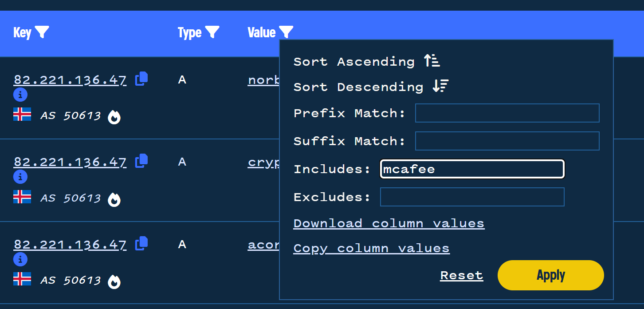Choose Sort Descending option text
644x309 pixels.
(358, 87)
